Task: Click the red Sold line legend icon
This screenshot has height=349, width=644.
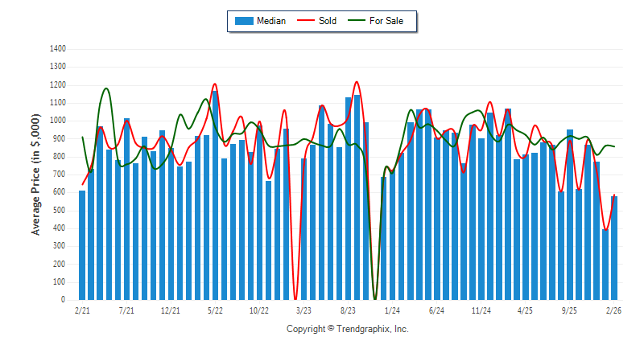Action: click(306, 21)
